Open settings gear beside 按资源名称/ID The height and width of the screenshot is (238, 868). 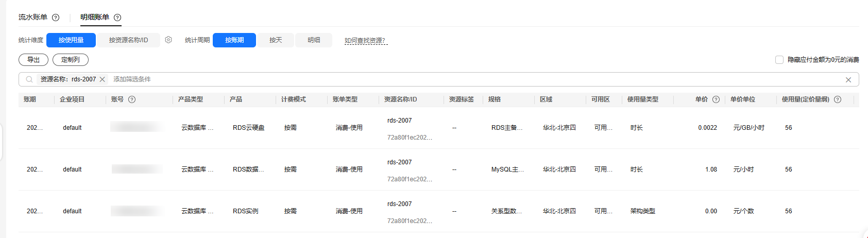168,40
